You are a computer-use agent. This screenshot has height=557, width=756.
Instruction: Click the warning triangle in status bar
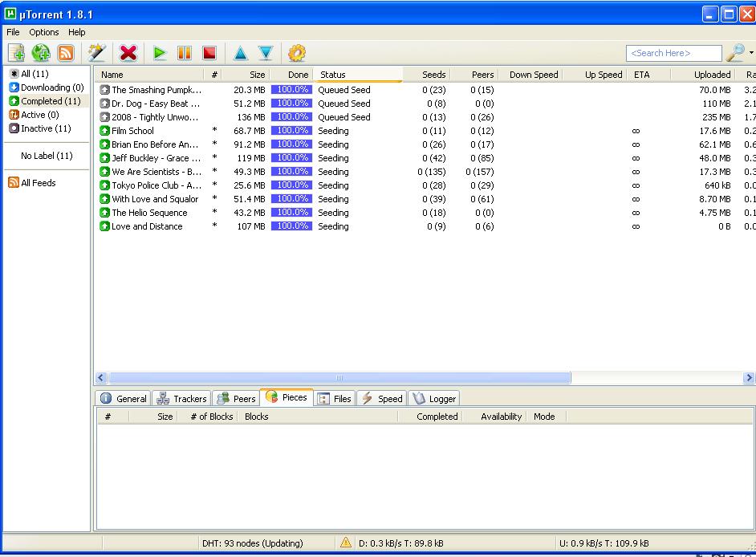pos(346,543)
